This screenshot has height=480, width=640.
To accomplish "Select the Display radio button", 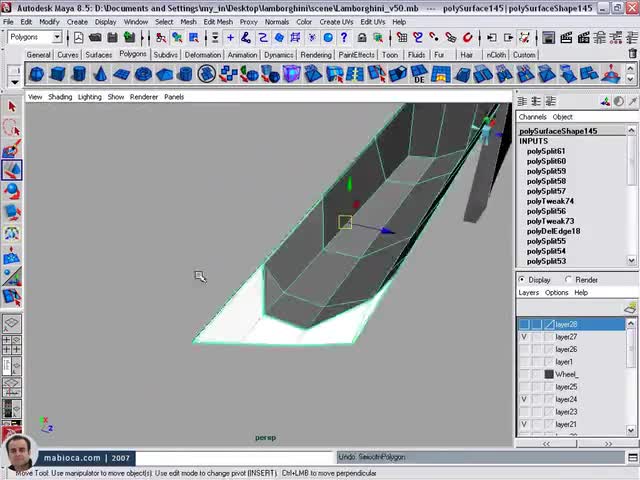I will tap(522, 280).
